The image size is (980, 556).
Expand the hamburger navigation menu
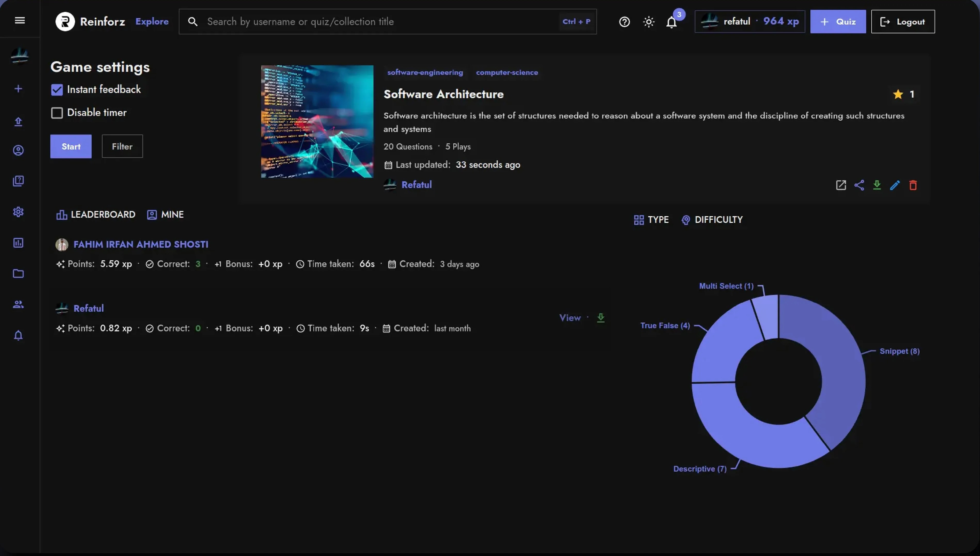pos(19,20)
